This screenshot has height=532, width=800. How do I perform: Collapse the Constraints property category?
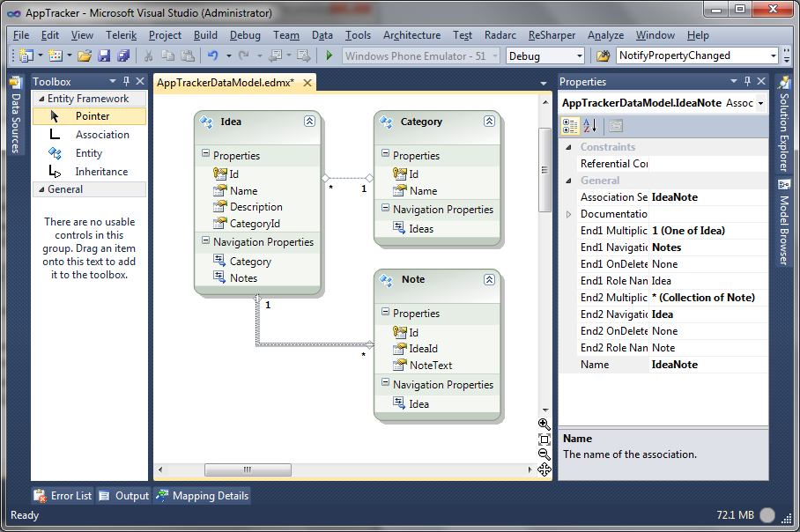pos(568,147)
